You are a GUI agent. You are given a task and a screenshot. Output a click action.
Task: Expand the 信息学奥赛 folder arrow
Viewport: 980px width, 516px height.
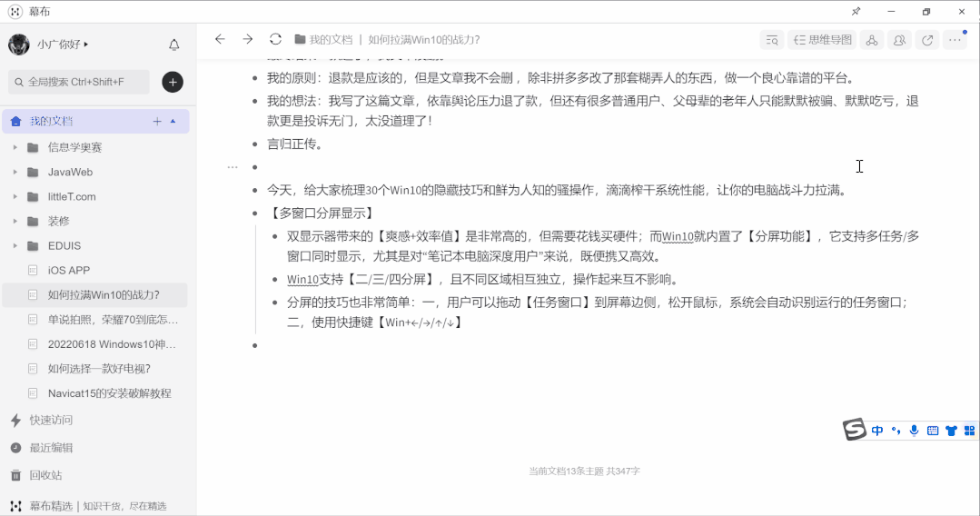coord(15,147)
